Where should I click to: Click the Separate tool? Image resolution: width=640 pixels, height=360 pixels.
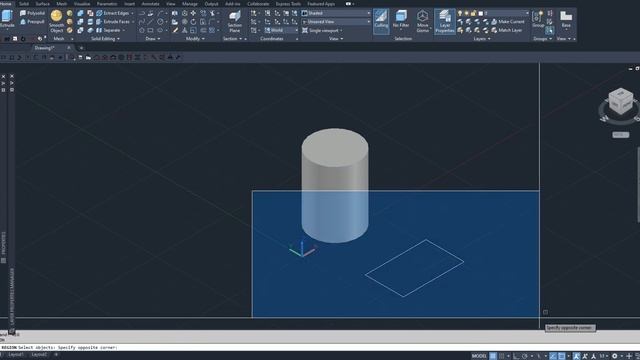[110, 30]
